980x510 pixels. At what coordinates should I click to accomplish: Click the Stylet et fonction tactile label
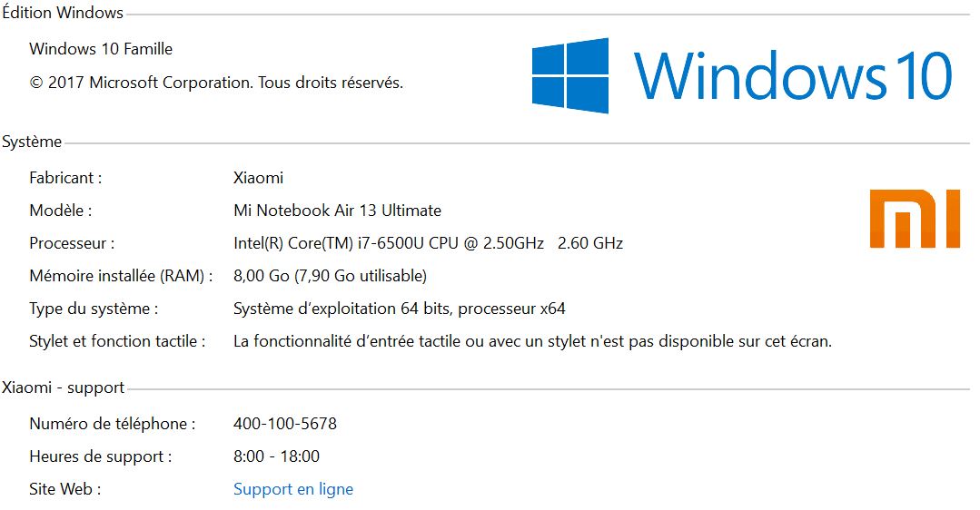click(117, 341)
